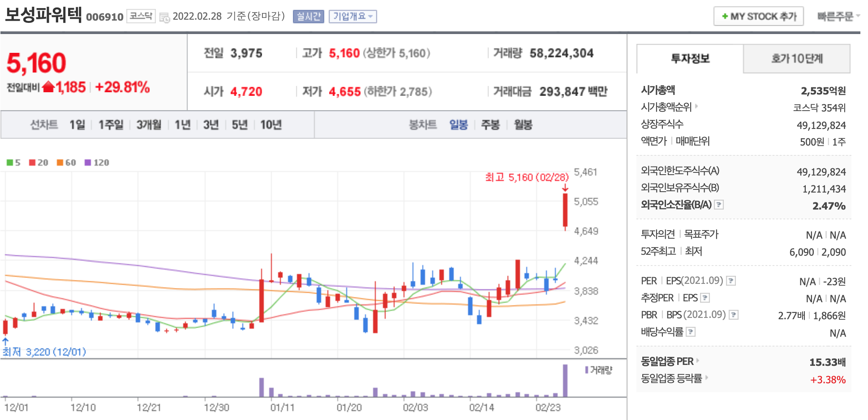Click the 거래량 58,224,304 value
Image resolution: width=868 pixels, height=420 pixels.
tap(561, 53)
